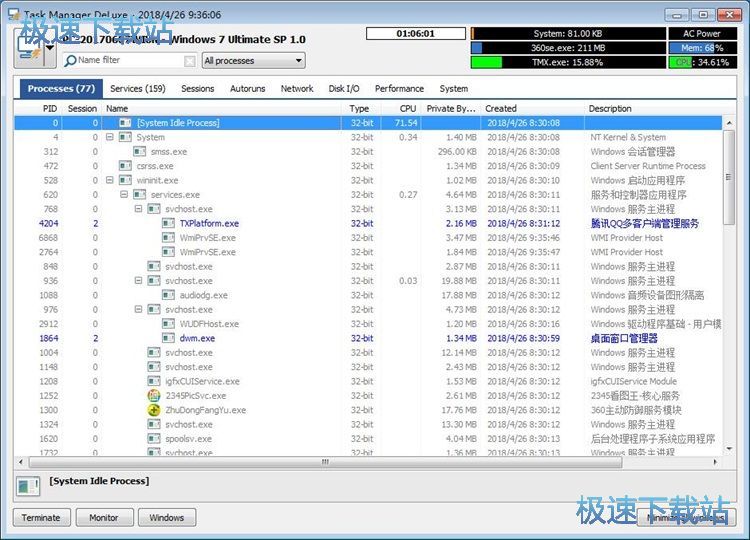Click icon of WmiPrvSE.exe PID 2764
Image resolution: width=750 pixels, height=540 pixels.
pyautogui.click(x=168, y=252)
